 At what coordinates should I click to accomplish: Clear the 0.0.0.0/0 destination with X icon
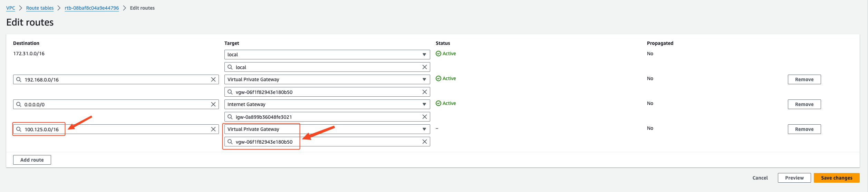point(213,104)
